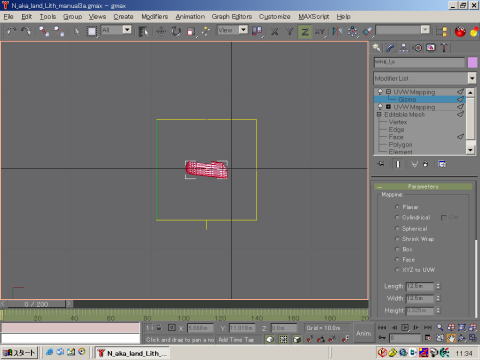Viewport: 480px width, 360px height.
Task: Open the Select by Name list icon
Action: click(x=143, y=31)
